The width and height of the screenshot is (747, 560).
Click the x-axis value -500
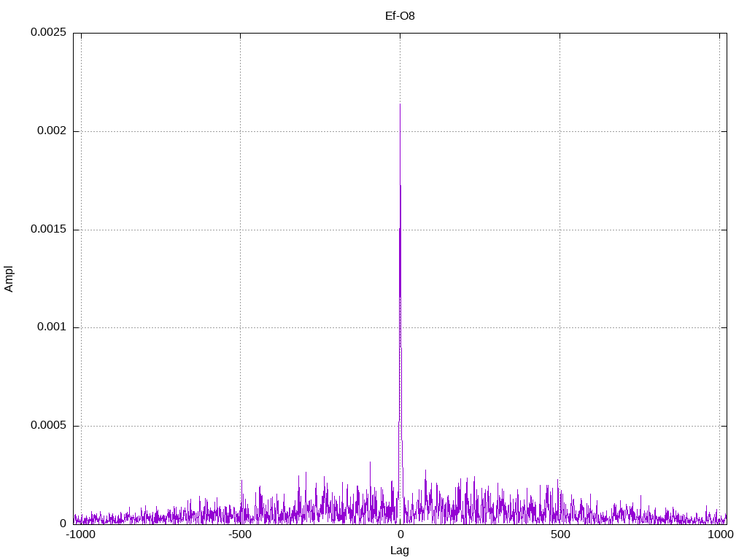point(239,534)
